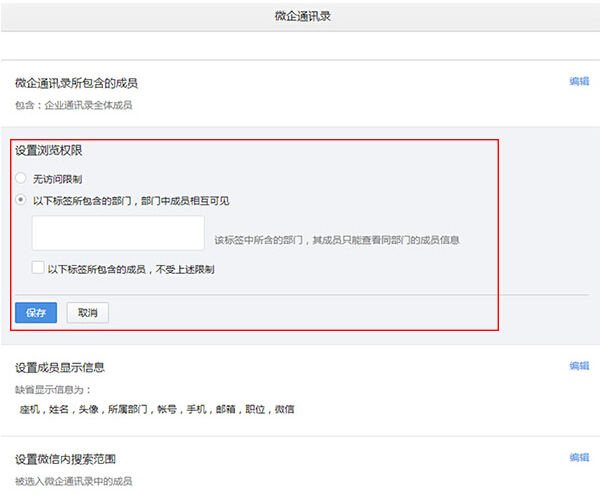Click the 缺省显示信息为 label

[x=53, y=390]
